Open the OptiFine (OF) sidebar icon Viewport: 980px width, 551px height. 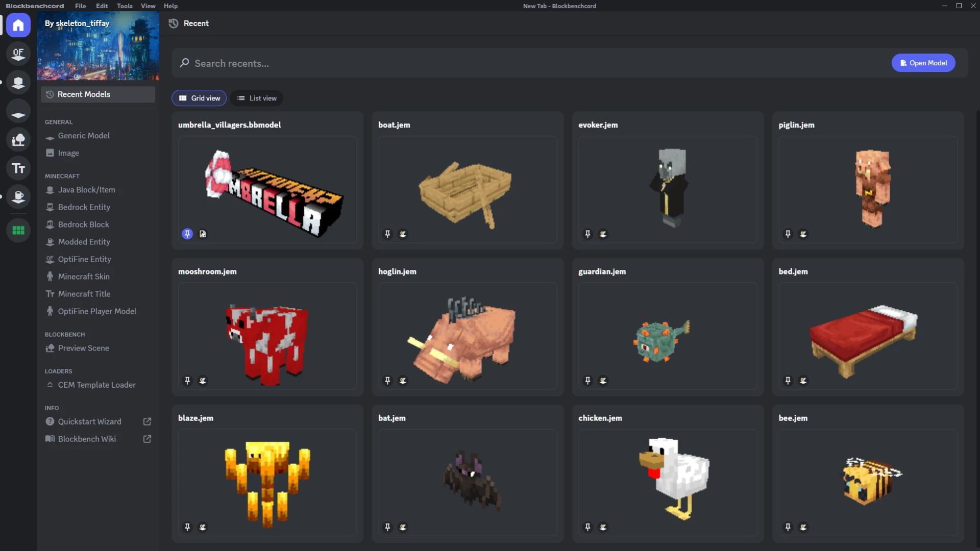[x=18, y=54]
